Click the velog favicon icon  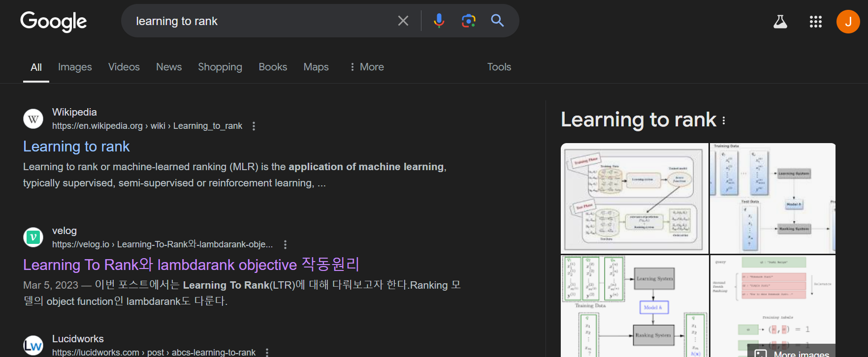pos(33,238)
